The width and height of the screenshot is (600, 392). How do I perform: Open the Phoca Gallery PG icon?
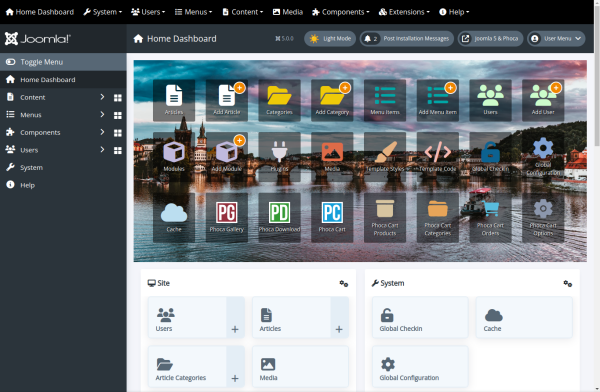tap(227, 217)
